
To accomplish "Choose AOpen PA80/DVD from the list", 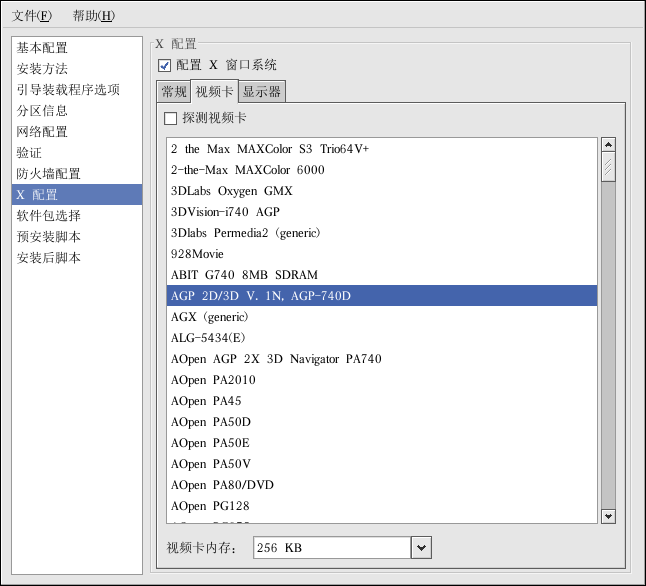I will [x=222, y=485].
